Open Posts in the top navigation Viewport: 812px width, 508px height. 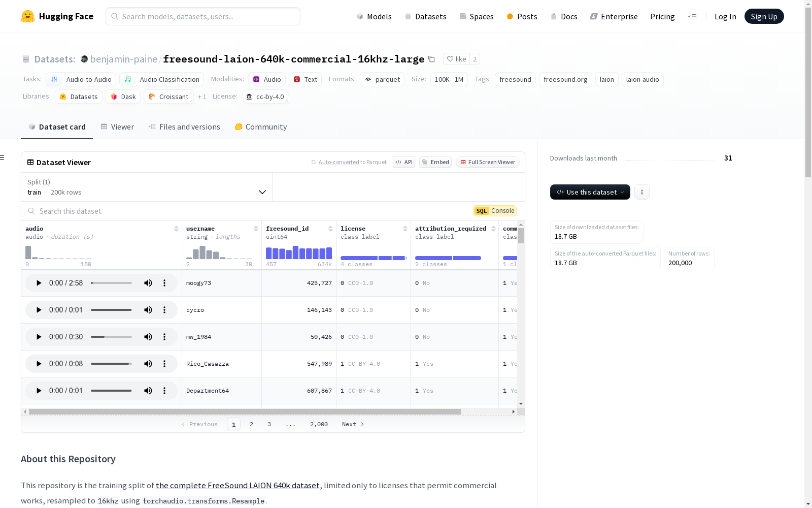(x=522, y=16)
